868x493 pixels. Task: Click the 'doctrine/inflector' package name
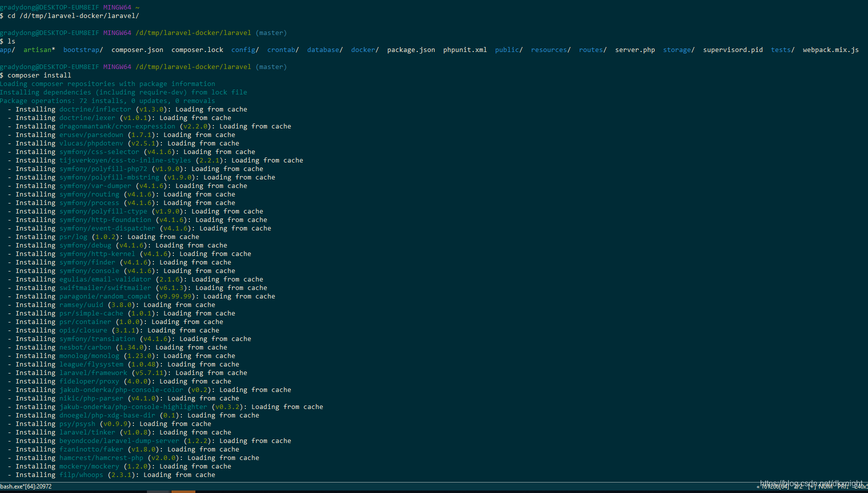point(95,109)
